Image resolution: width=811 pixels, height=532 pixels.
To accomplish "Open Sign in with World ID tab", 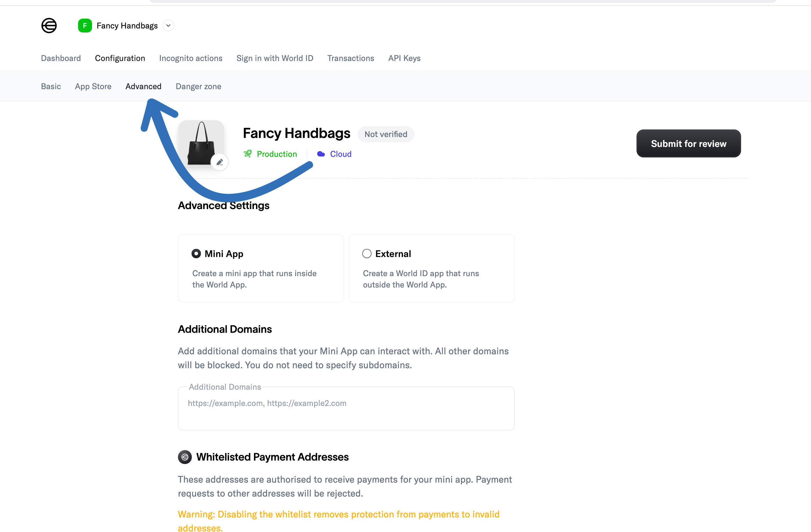I will (275, 58).
